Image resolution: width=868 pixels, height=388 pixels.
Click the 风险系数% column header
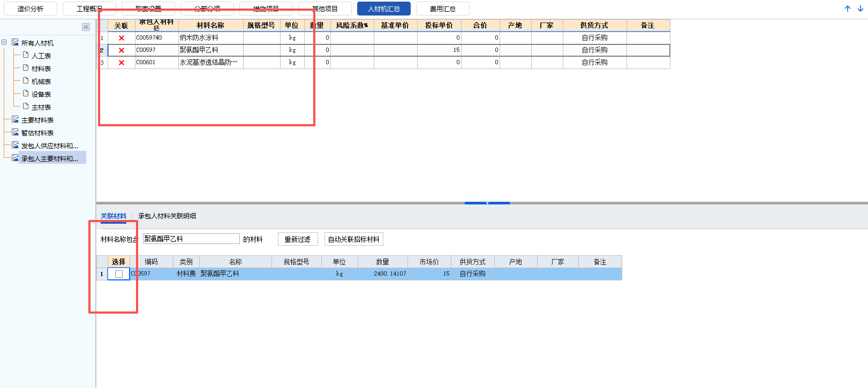pos(352,25)
